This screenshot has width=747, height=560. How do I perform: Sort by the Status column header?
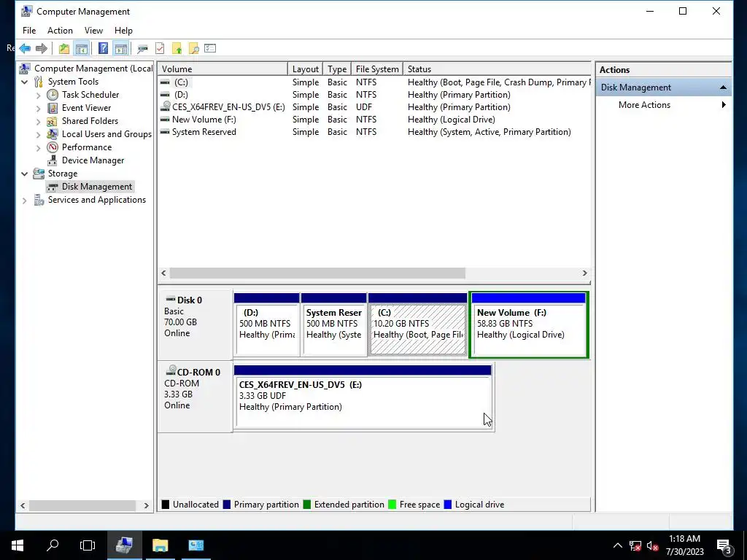498,69
